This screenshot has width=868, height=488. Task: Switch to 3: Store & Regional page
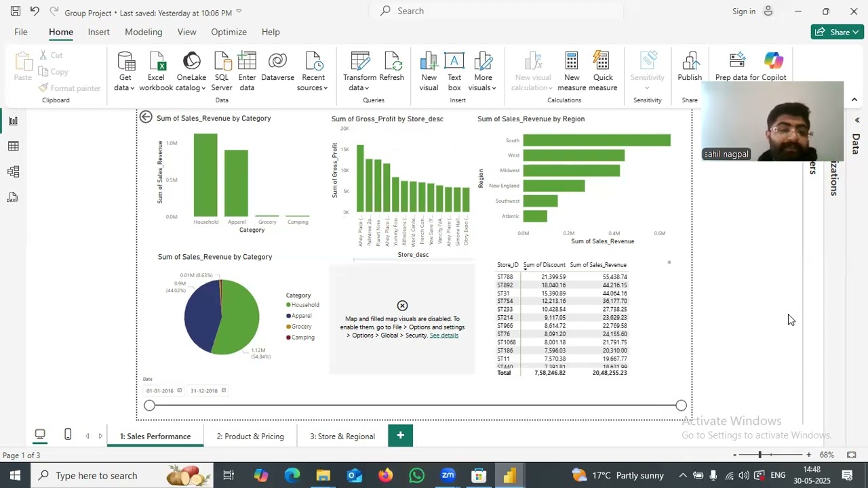pos(342,436)
